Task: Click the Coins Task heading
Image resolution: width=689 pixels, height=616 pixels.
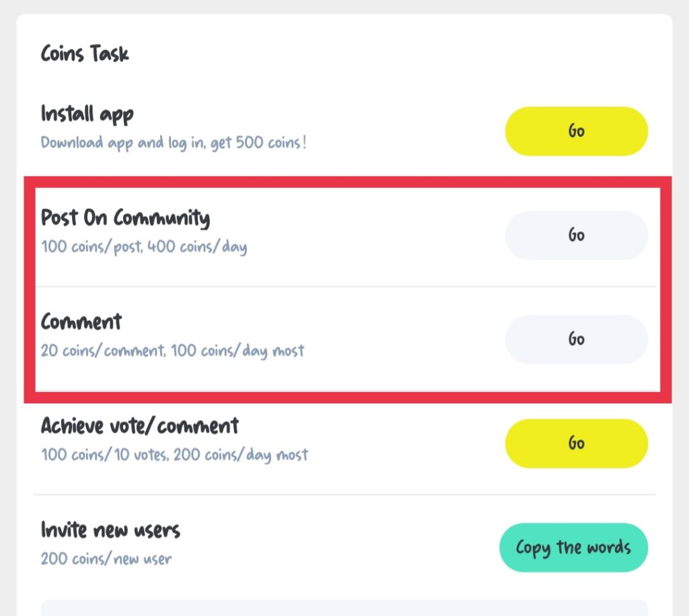Action: pos(85,54)
